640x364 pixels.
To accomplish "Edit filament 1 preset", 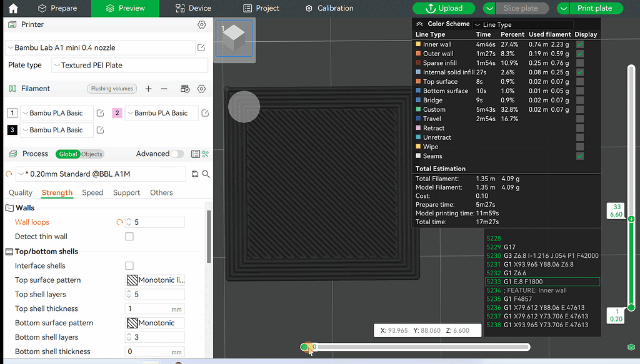I will coord(101,113).
